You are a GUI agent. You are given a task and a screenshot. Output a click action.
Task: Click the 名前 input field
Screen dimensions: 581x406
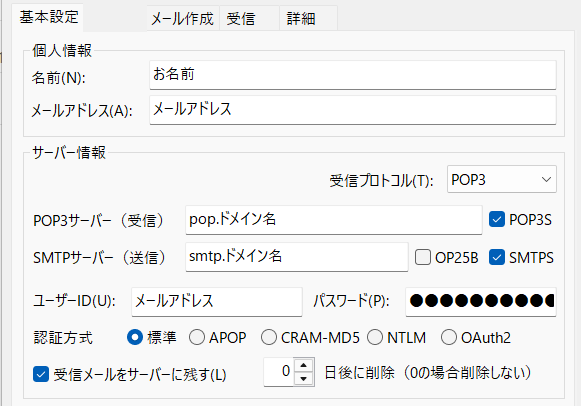click(353, 75)
